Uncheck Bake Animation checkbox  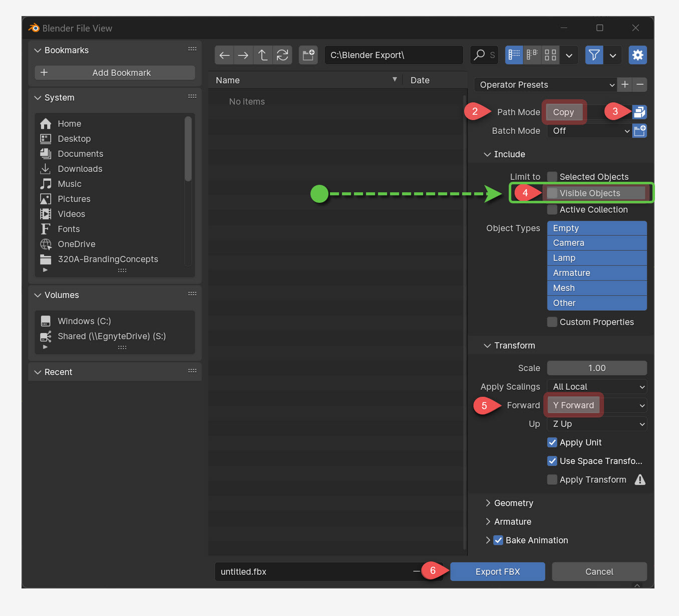(498, 540)
